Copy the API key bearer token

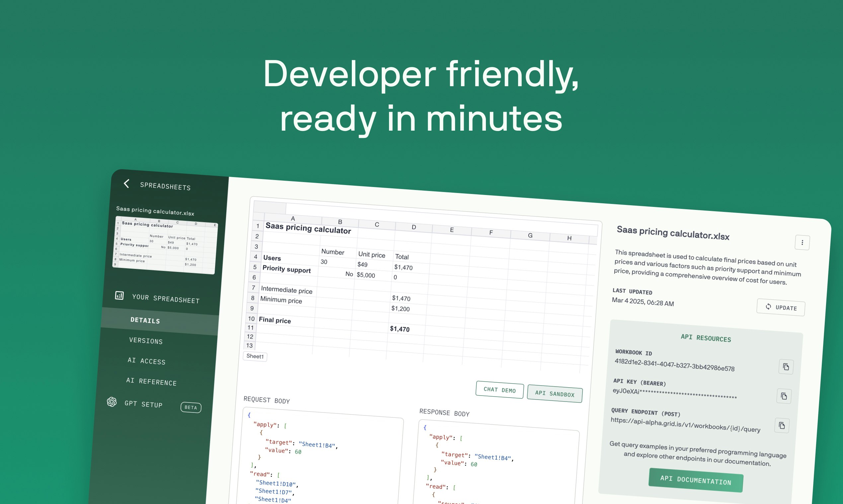(784, 396)
